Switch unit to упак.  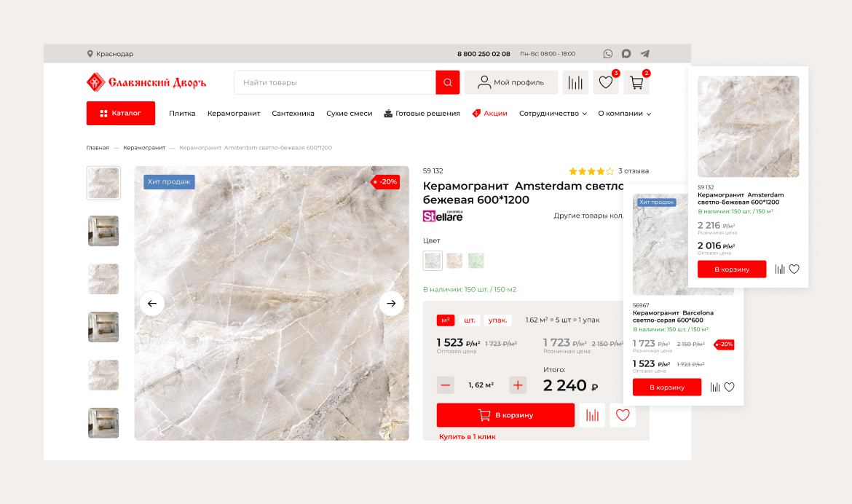497,320
